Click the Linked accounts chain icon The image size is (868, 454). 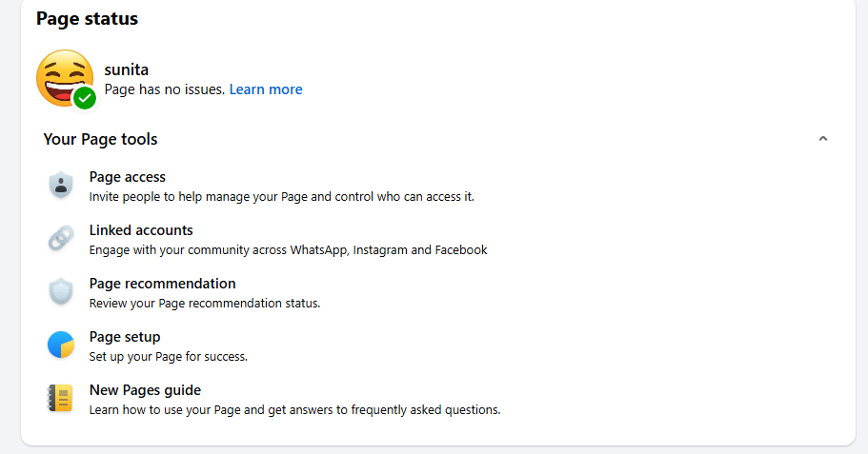click(61, 239)
